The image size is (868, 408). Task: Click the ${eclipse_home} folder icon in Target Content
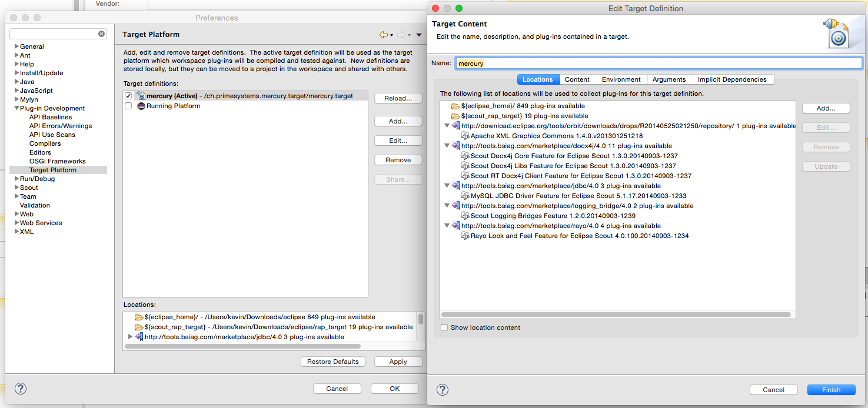[x=455, y=106]
